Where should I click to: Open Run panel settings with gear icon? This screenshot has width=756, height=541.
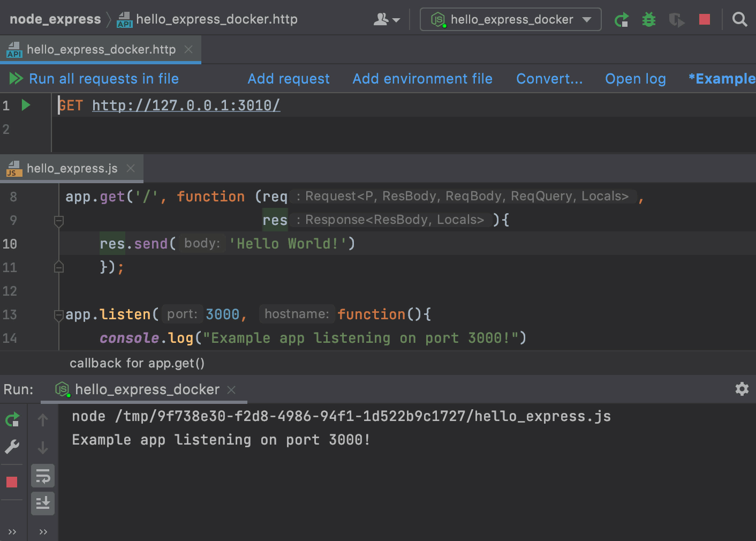point(742,389)
